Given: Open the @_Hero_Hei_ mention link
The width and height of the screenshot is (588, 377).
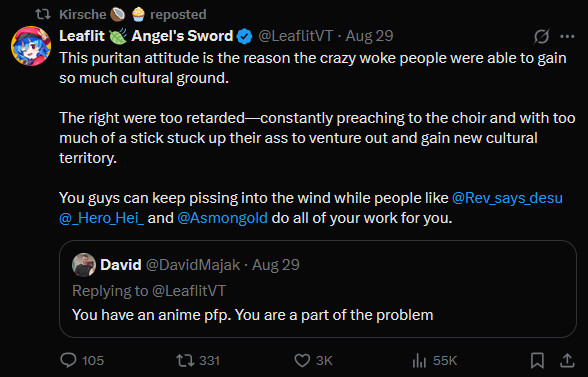Looking at the screenshot, I should pos(102,218).
